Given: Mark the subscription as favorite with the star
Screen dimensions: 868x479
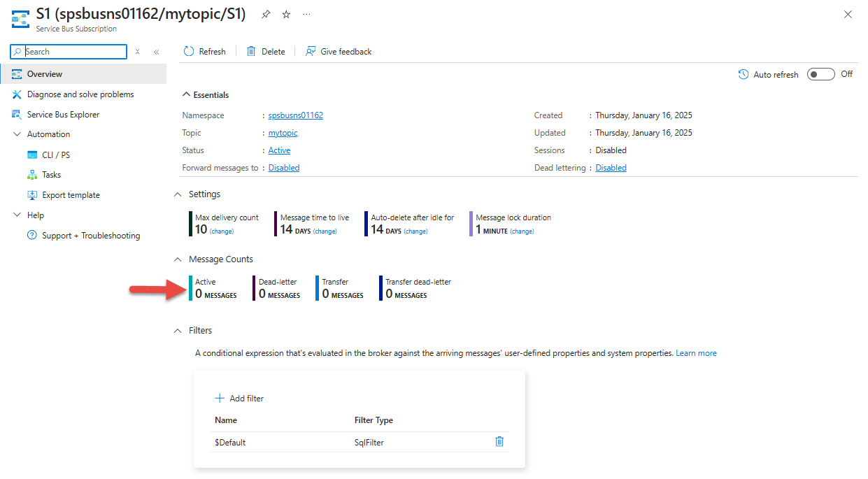Looking at the screenshot, I should 286,15.
